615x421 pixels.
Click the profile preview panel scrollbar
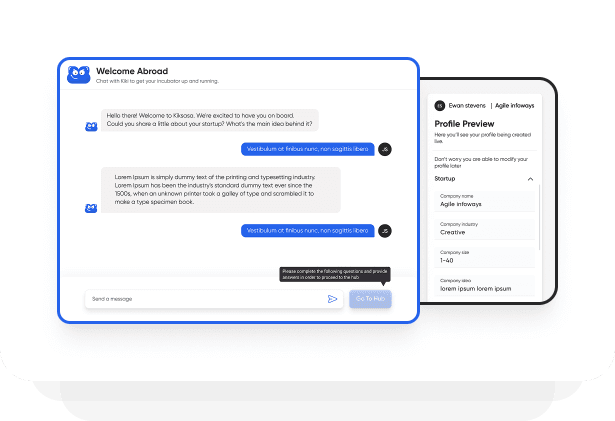[540, 217]
